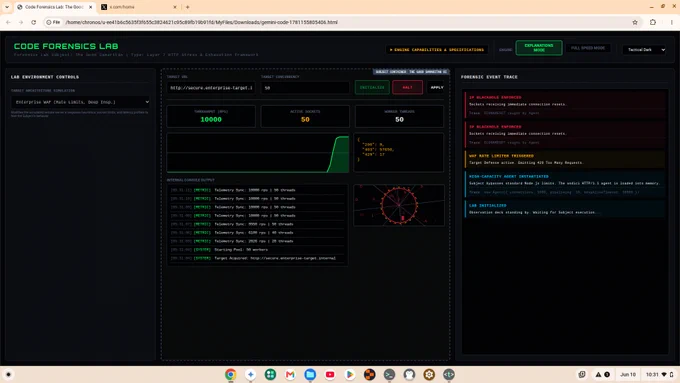This screenshot has width=680, height=383.
Task: Open Gmail from the shelf
Action: [x=290, y=374]
